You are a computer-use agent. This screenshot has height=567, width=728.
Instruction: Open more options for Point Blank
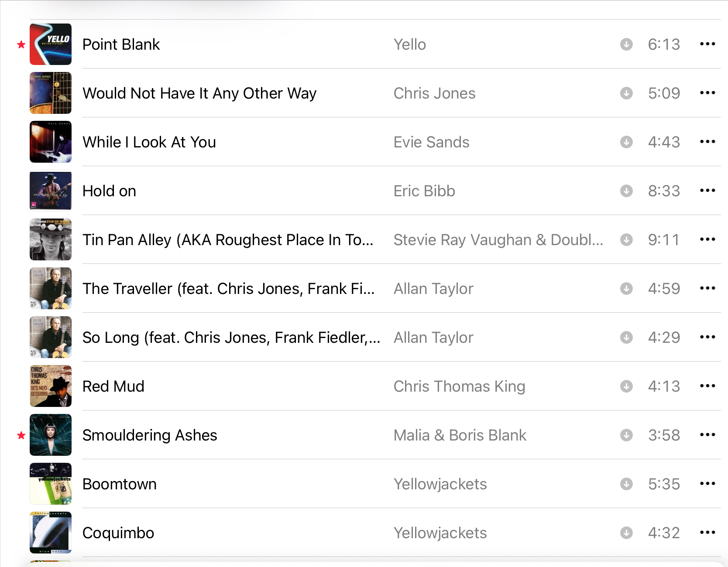pyautogui.click(x=707, y=44)
